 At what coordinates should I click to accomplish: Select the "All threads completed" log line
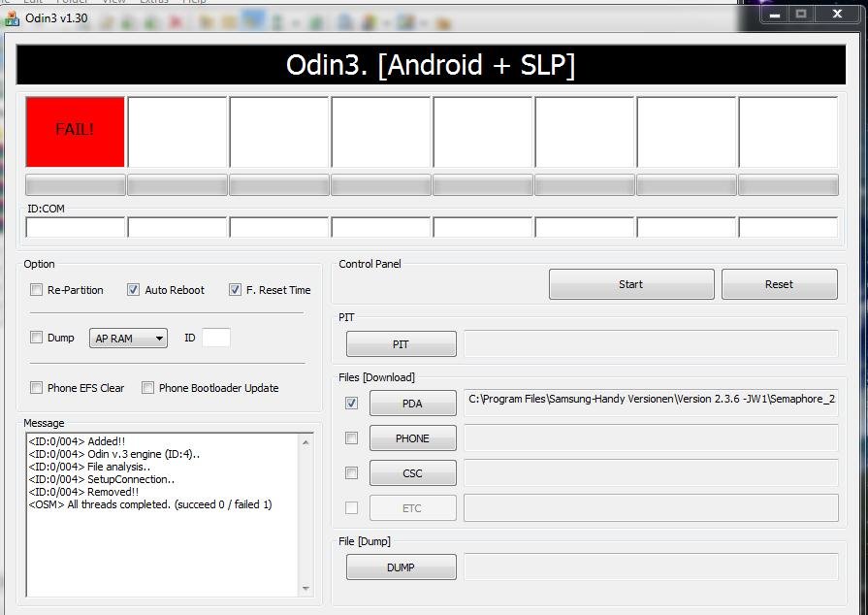[150, 504]
